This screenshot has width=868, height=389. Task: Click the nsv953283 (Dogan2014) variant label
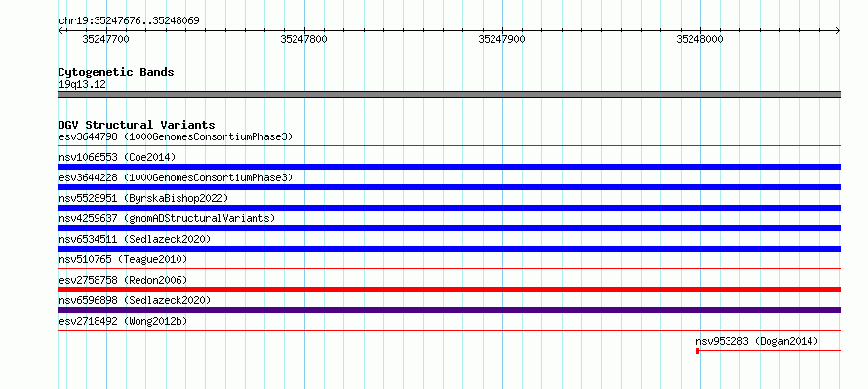click(x=757, y=341)
